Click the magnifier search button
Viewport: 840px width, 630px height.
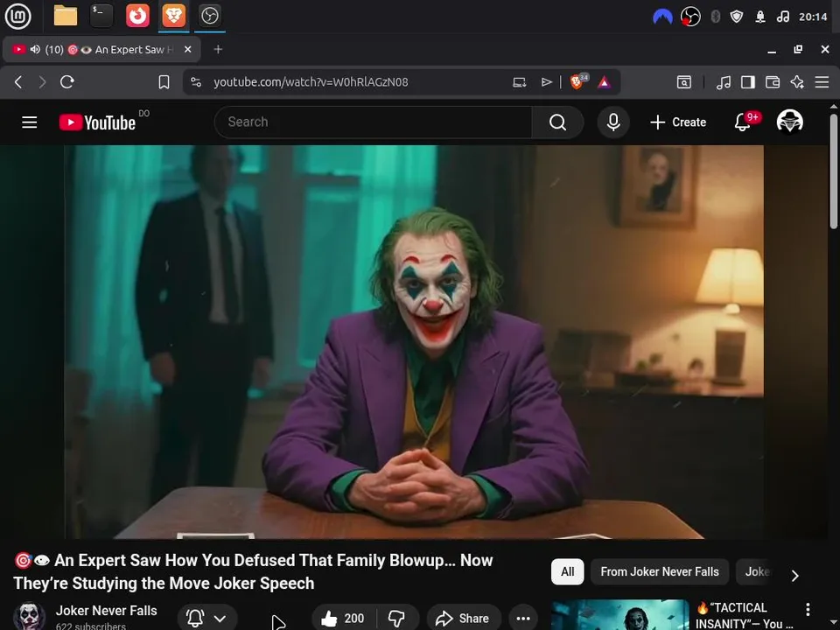click(557, 122)
